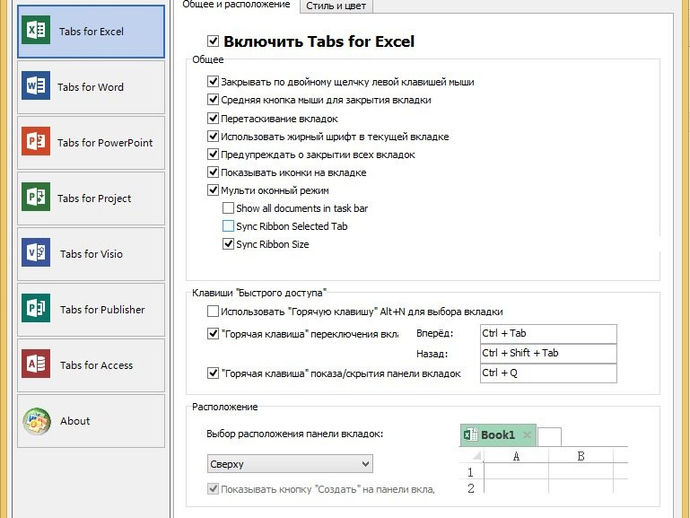
Task: Click row 1 header in preview grid
Action: point(470,472)
